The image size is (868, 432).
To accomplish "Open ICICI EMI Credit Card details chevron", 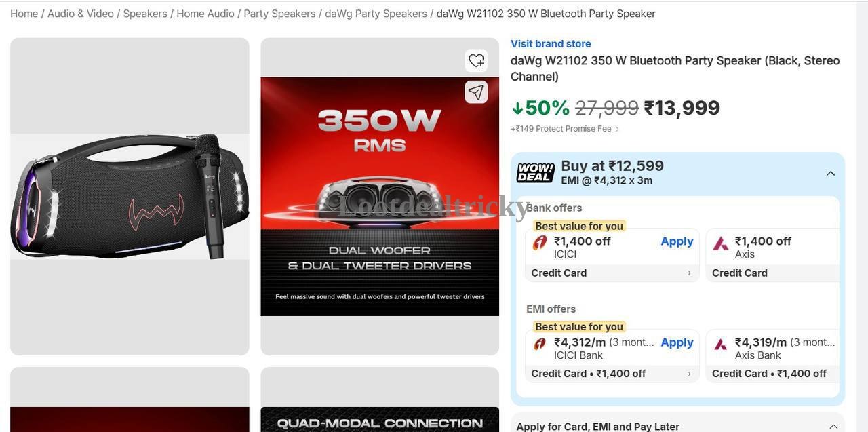I will coord(689,374).
